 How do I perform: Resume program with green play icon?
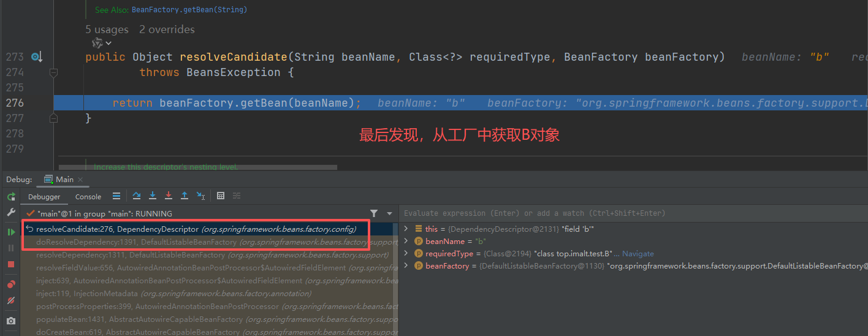coord(11,232)
